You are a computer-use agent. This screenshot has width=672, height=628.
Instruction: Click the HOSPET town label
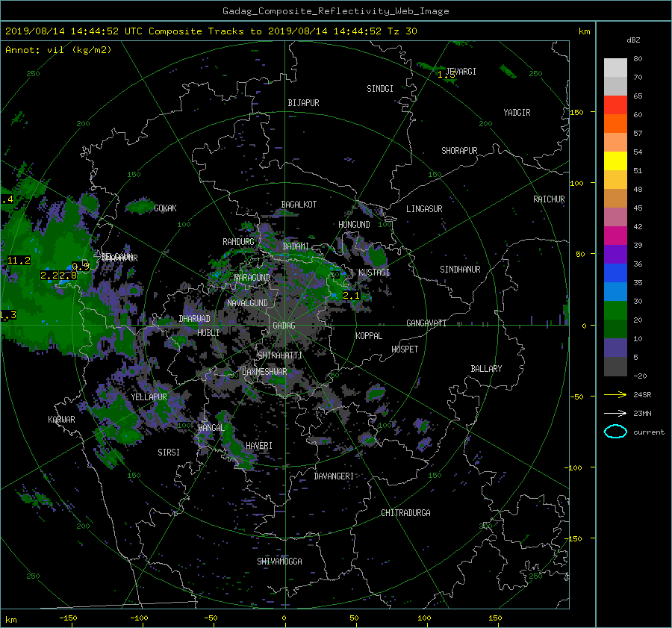[405, 349]
